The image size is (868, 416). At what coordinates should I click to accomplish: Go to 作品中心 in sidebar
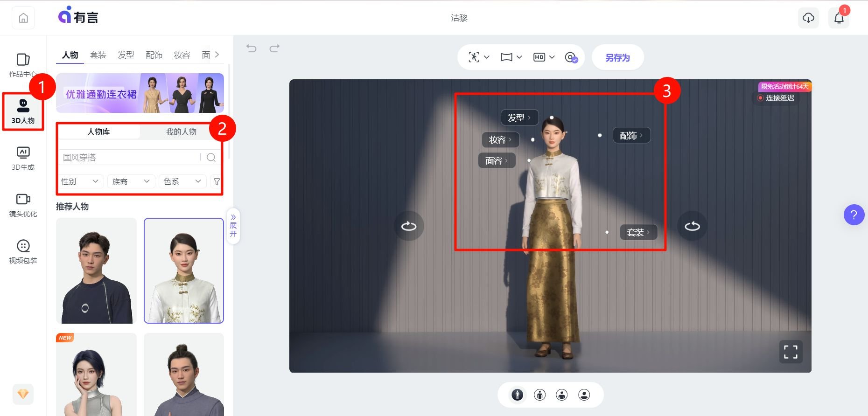click(23, 65)
